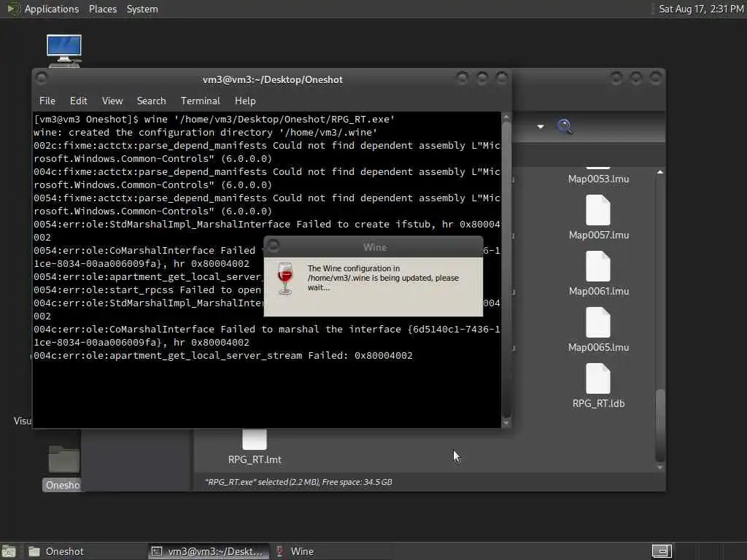Click the file manager vertical scrollbar thumb
The image size is (747, 560).
(659, 425)
